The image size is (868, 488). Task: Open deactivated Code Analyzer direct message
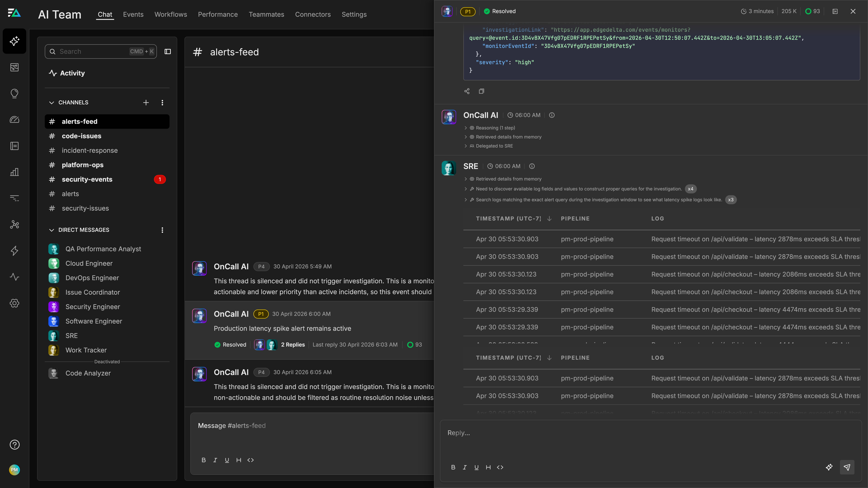click(107, 373)
